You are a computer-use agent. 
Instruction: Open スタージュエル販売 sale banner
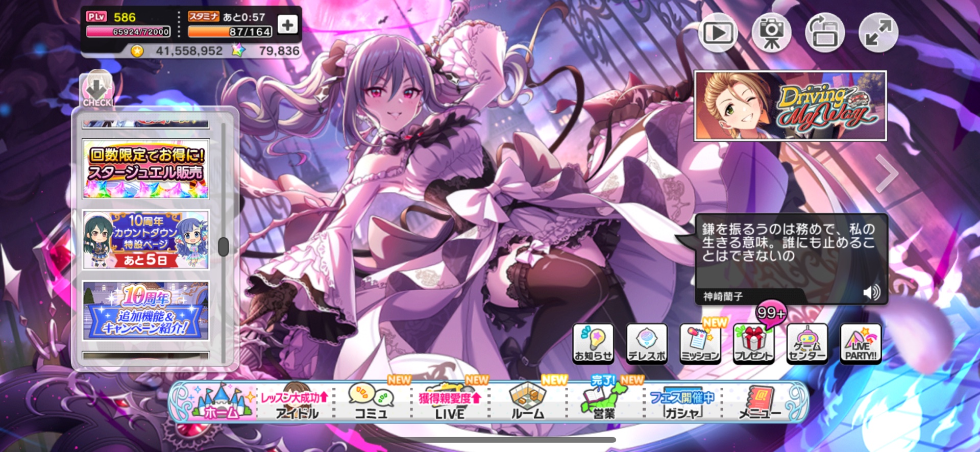point(145,169)
